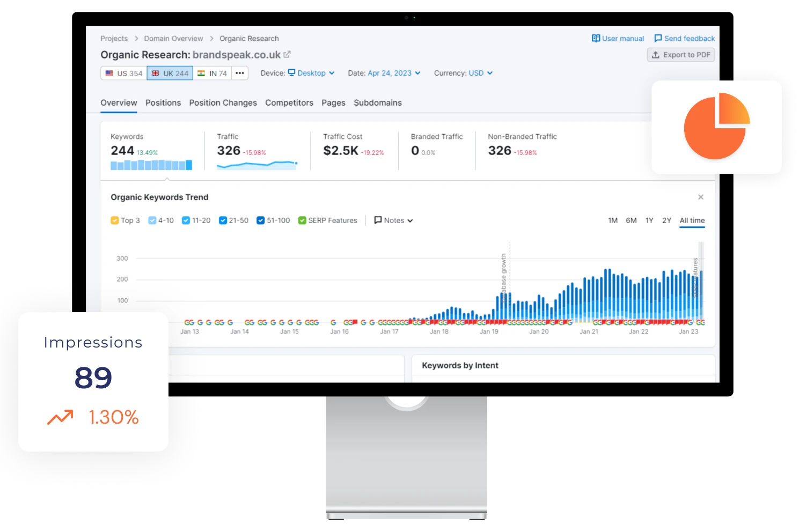Click the US flag database option

tap(124, 73)
